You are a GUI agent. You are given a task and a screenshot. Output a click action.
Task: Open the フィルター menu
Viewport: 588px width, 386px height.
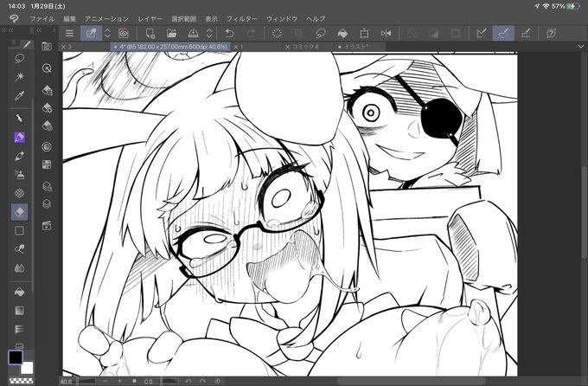[242, 19]
